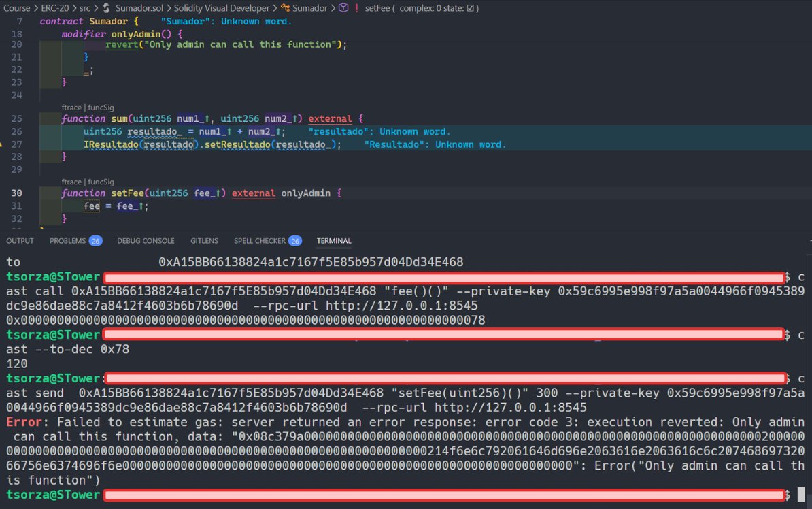Image resolution: width=812 pixels, height=509 pixels.
Task: Click funcSig code lens above setFee function
Action: tap(101, 182)
